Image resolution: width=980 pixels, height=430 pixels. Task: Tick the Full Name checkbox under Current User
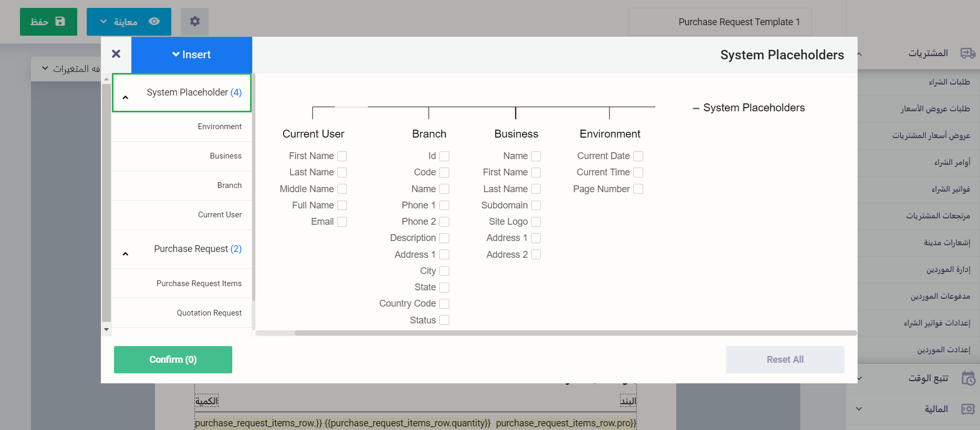click(x=342, y=205)
